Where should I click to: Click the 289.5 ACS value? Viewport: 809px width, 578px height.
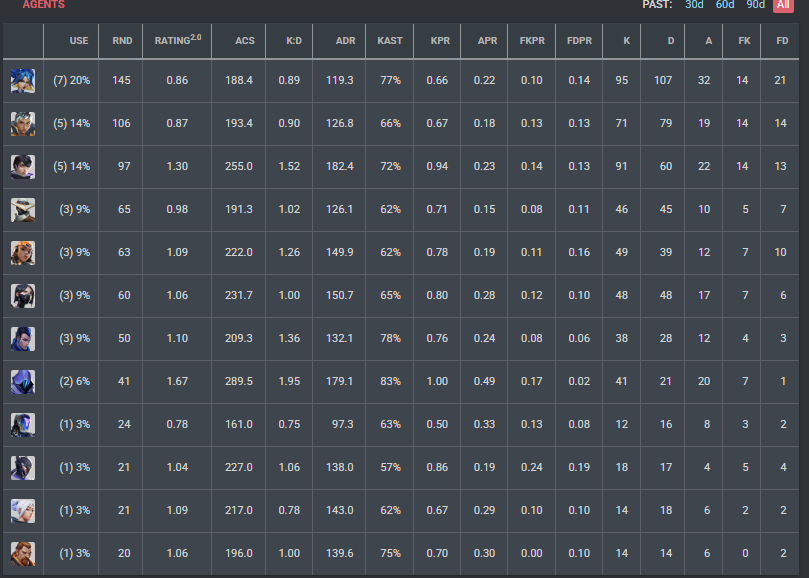[x=239, y=381]
